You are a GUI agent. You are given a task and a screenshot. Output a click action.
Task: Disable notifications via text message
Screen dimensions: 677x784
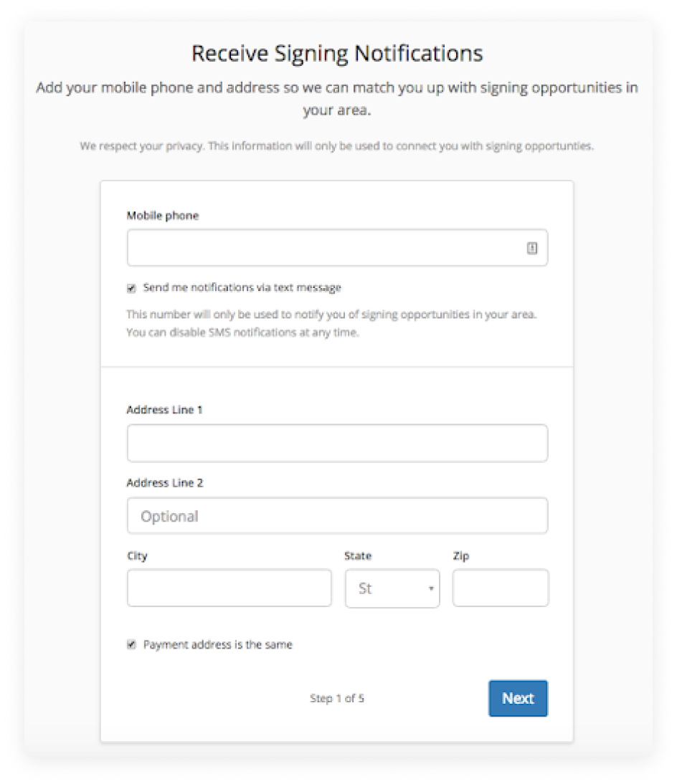click(131, 287)
